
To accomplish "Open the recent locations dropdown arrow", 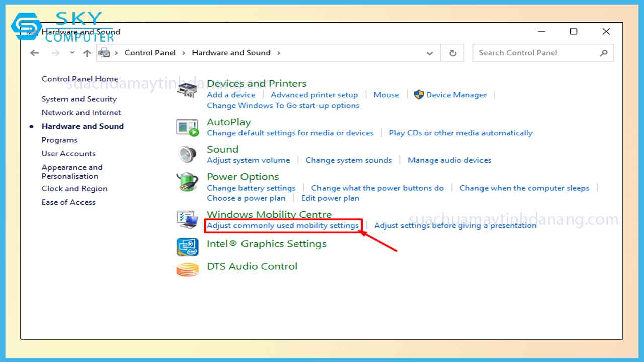I will pyautogui.click(x=72, y=53).
